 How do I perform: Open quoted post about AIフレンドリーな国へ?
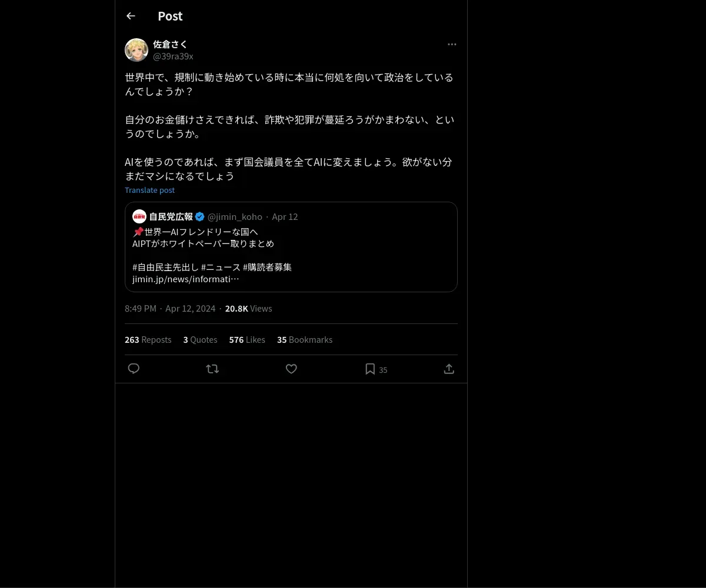tap(291, 247)
